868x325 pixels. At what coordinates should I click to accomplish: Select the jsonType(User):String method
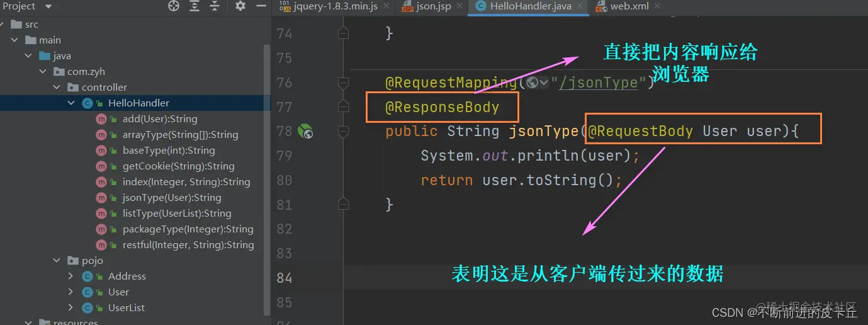pos(172,197)
